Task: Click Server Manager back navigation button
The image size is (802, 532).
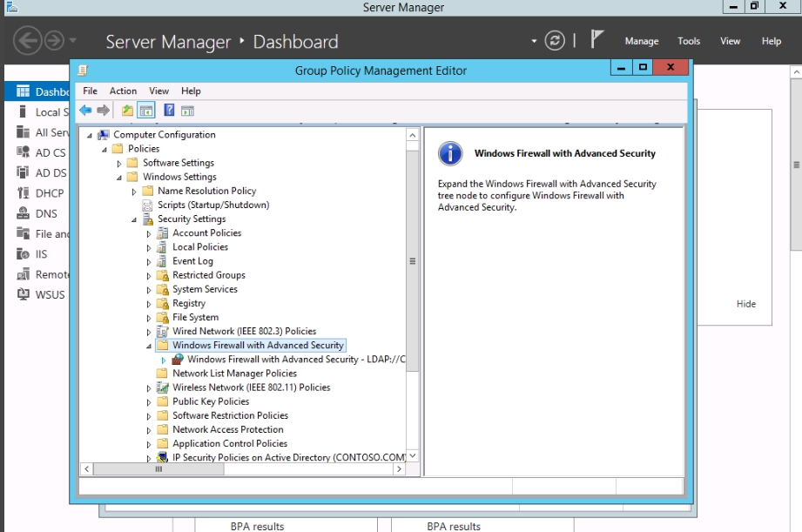Action: point(27,40)
